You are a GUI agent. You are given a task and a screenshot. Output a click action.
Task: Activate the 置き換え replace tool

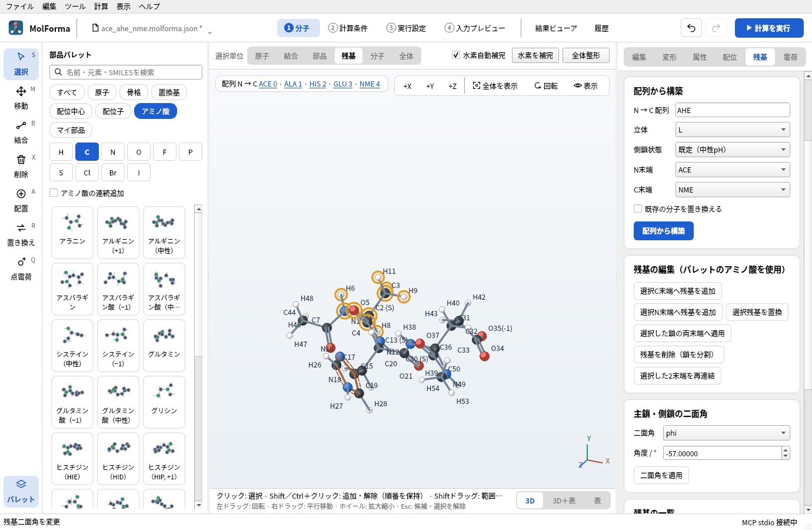21,234
